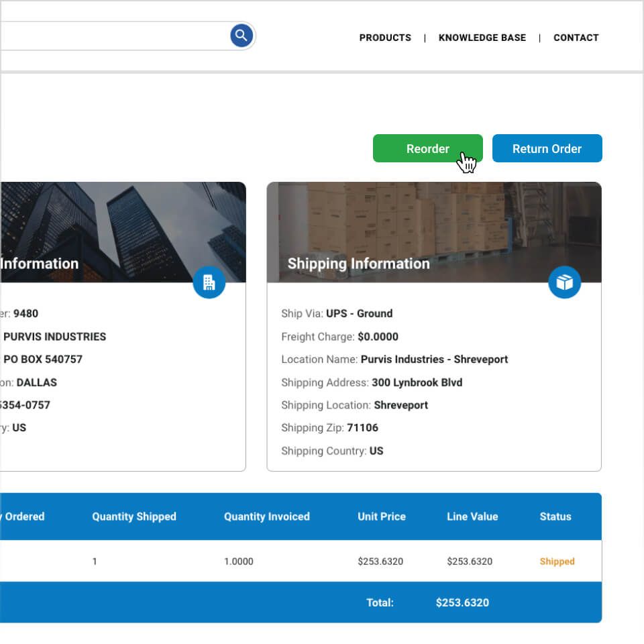Open the CONTACT navigation link
Viewport: 644px width, 644px height.
click(x=576, y=38)
